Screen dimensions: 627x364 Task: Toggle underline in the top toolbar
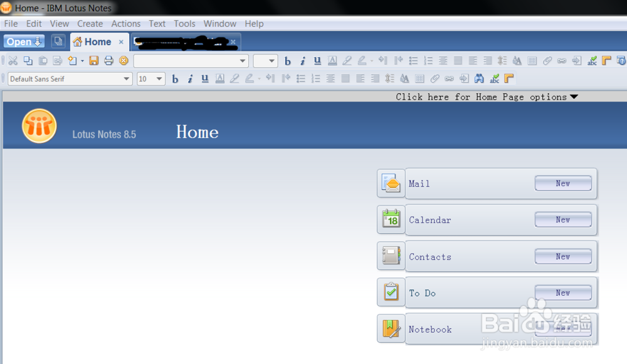point(317,61)
